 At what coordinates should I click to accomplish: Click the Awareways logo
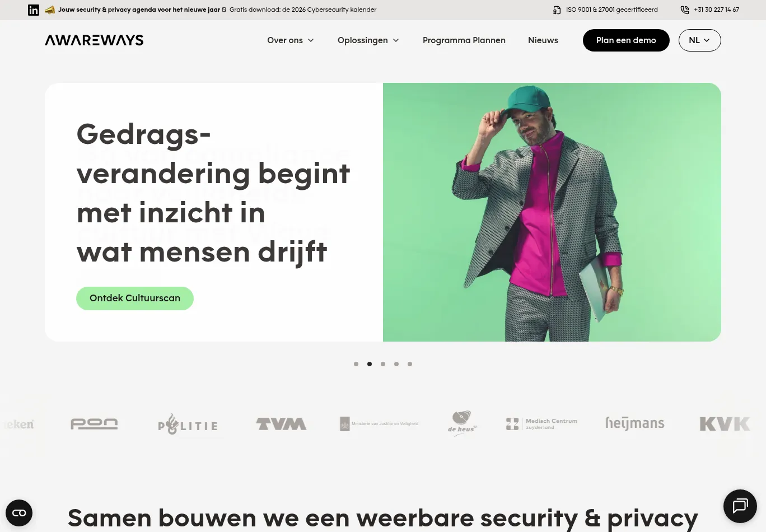coord(94,40)
